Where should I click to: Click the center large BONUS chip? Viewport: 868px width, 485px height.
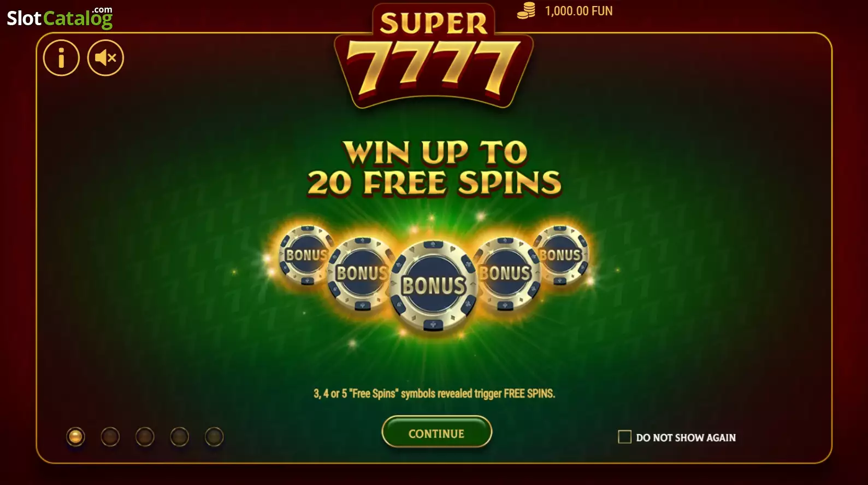pos(434,285)
